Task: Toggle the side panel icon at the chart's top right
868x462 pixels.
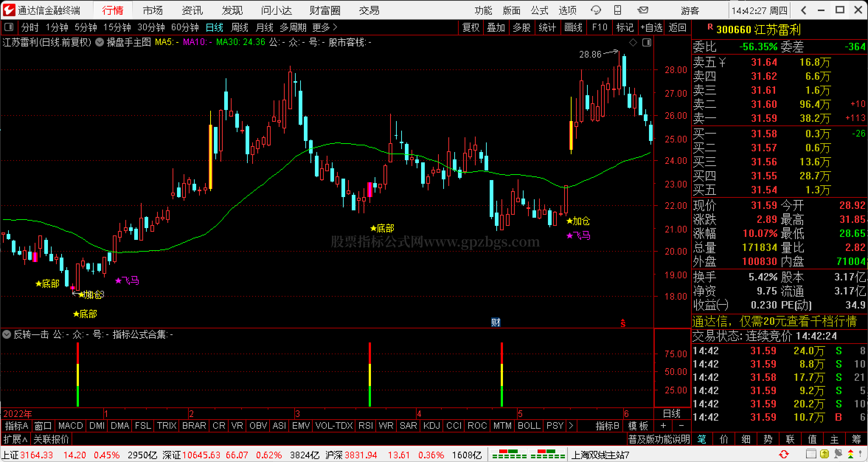Action: tap(647, 43)
